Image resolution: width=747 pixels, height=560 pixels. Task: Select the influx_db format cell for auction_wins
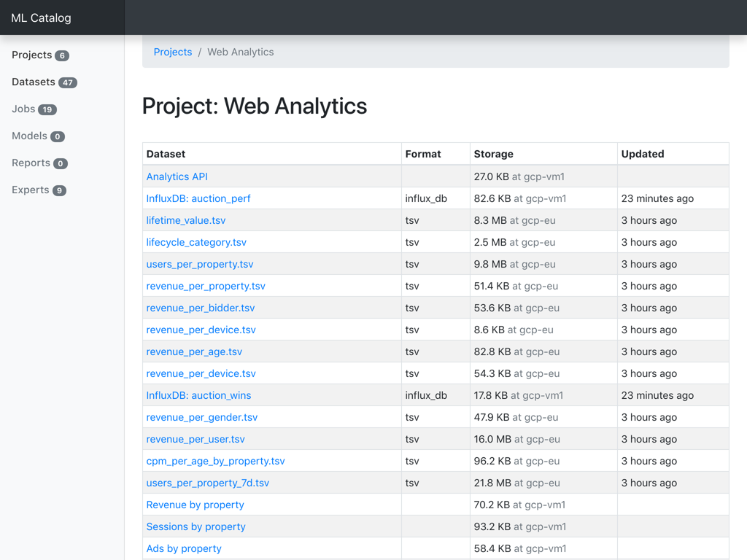click(436, 396)
